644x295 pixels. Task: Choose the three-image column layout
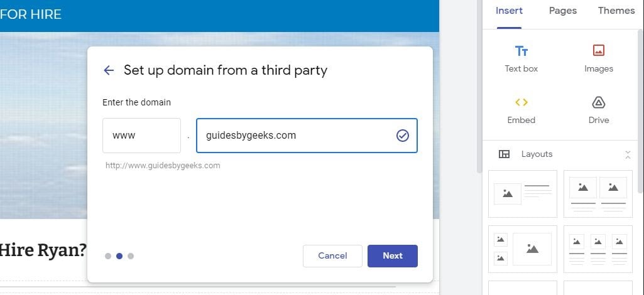point(598,249)
